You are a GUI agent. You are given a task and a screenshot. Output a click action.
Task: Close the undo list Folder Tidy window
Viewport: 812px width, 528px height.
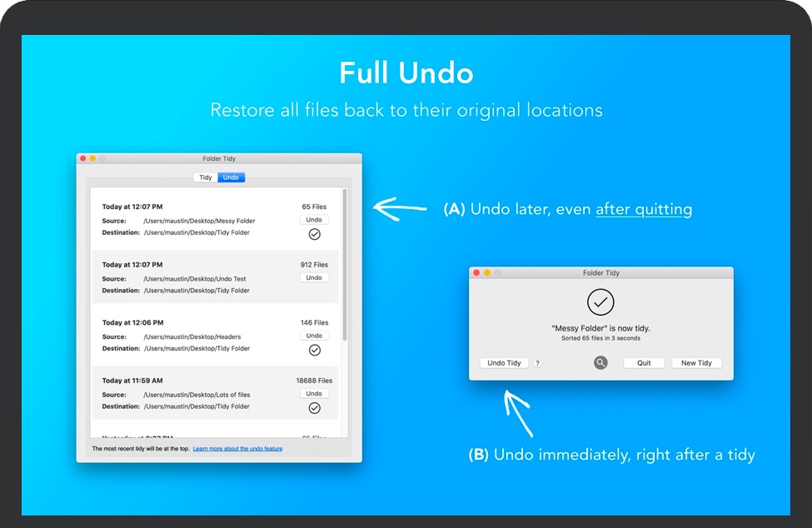pyautogui.click(x=82, y=158)
